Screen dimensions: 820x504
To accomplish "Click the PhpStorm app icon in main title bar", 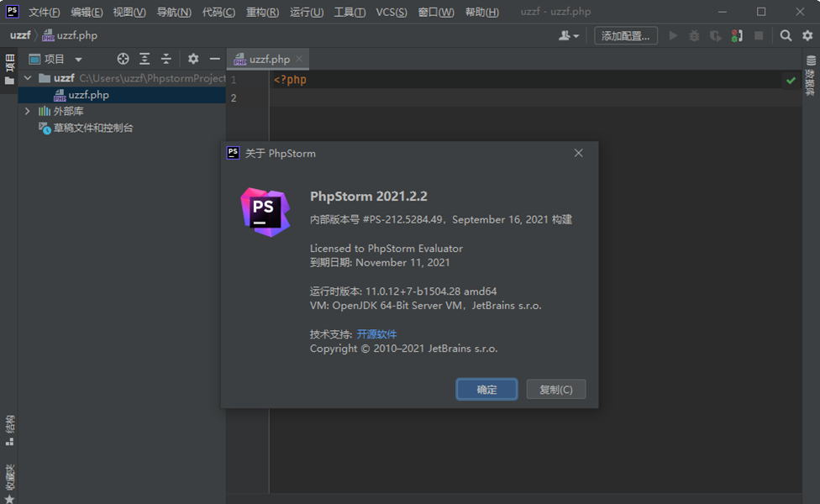I will coord(12,12).
